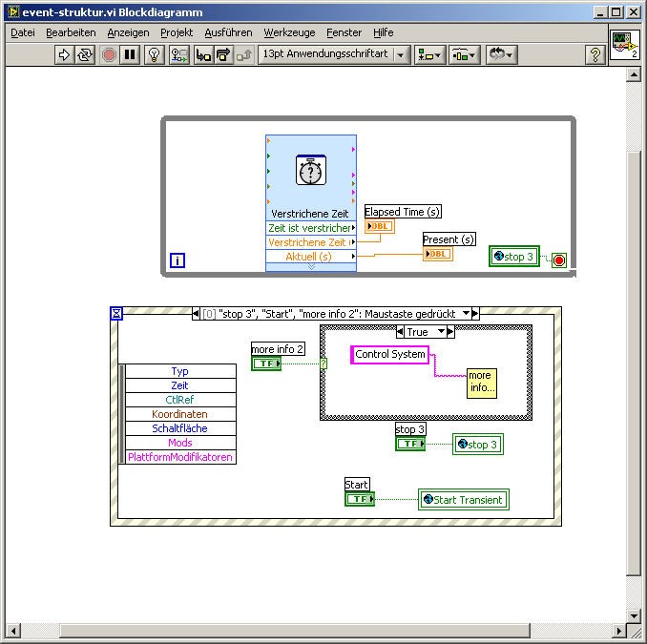Click the VI icon pane in top-right corner
Viewport: 647px width, 644px height.
(625, 45)
